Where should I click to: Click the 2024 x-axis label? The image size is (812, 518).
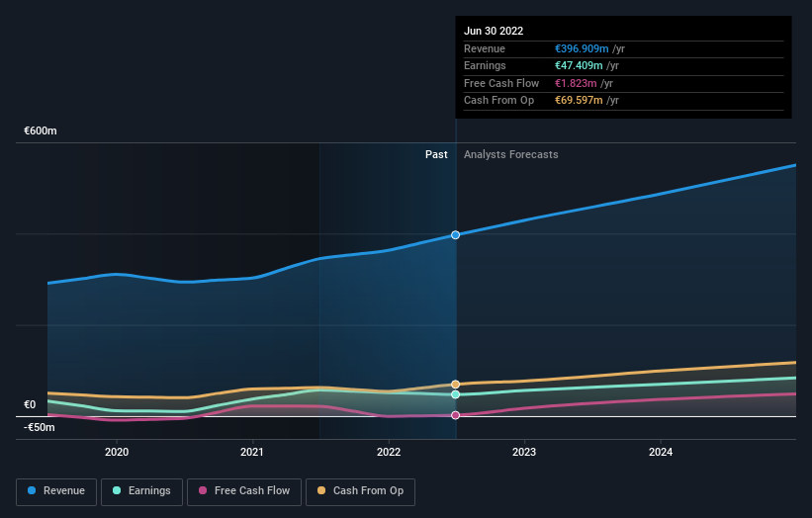tap(661, 452)
